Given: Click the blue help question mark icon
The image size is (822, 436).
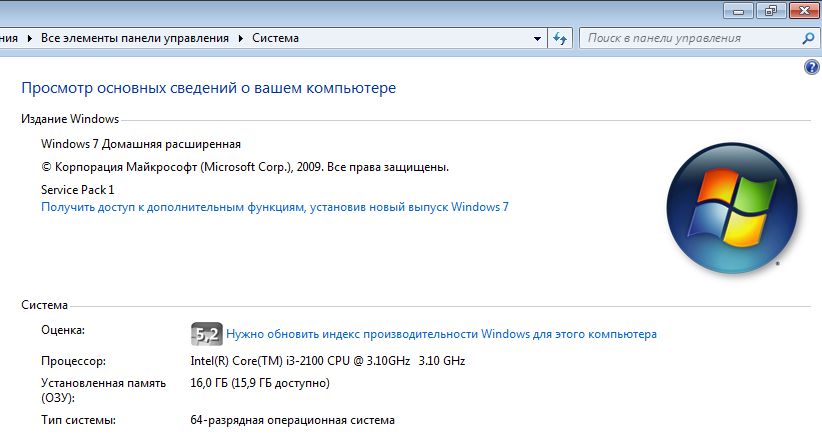Looking at the screenshot, I should click(812, 67).
